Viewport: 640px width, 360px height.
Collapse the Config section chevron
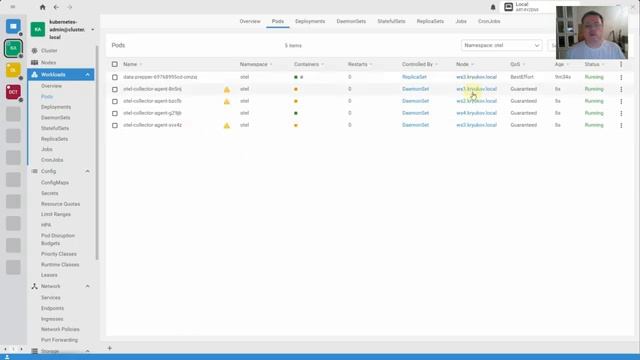(x=87, y=171)
